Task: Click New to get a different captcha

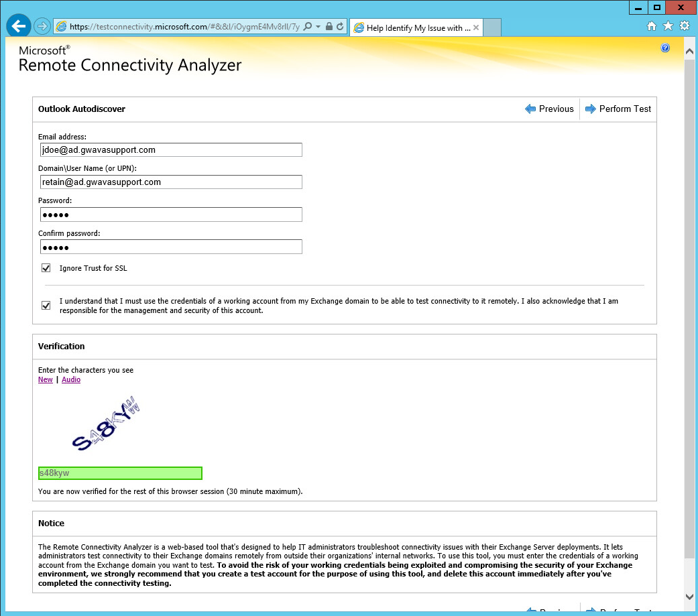Action: pos(45,379)
